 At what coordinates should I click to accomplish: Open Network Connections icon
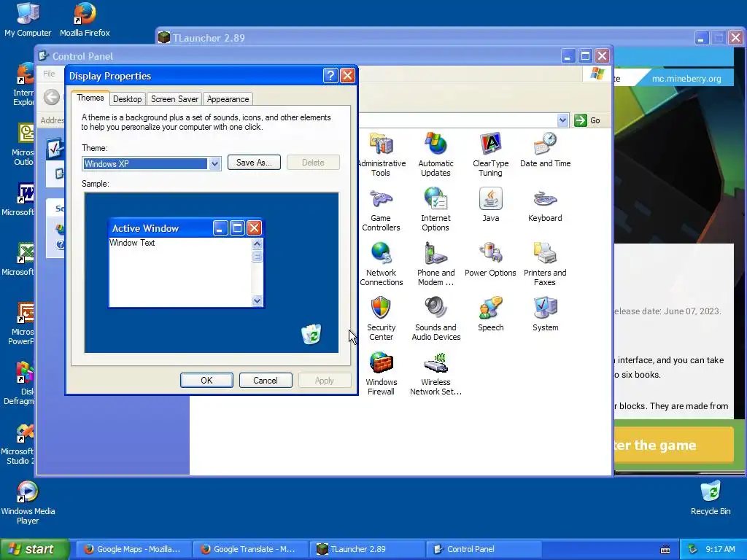[x=381, y=264]
